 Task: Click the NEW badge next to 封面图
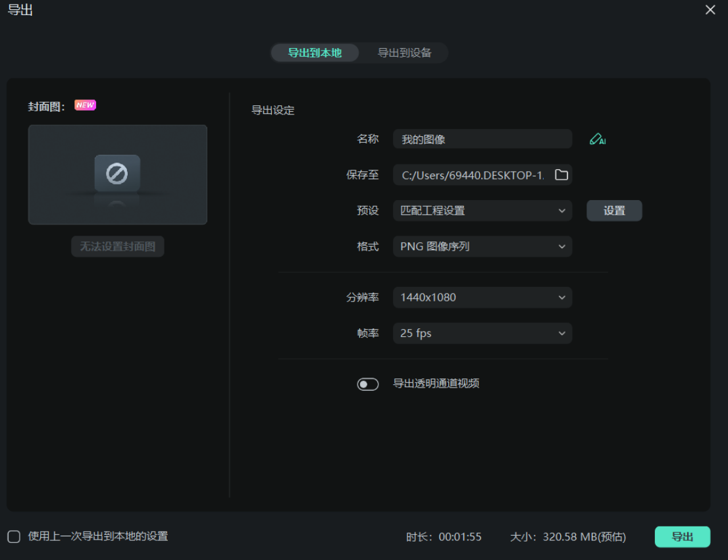pyautogui.click(x=85, y=105)
